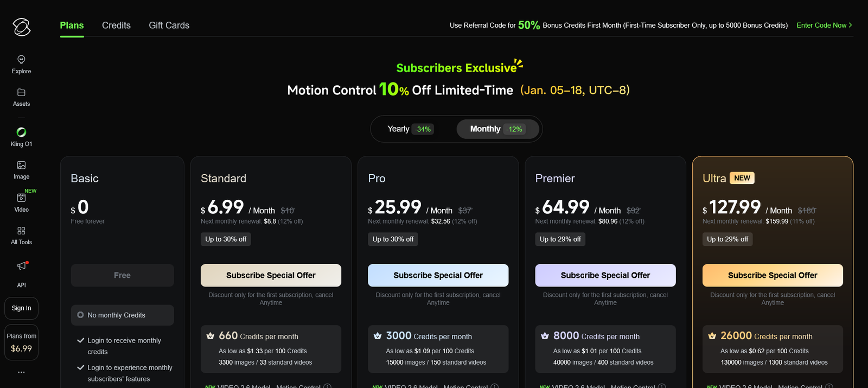This screenshot has height=388, width=868.
Task: Click Subscribe Special Offer for Standard plan
Action: (271, 276)
